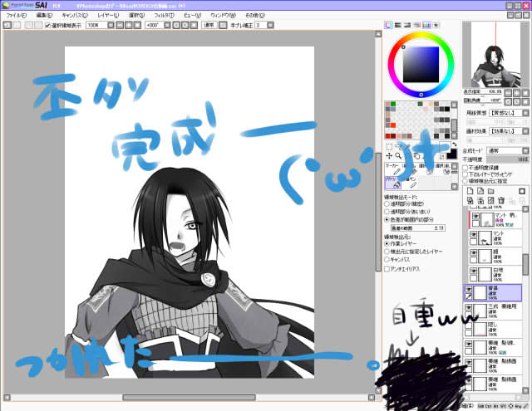Image resolution: width=532 pixels, height=411 pixels.
Task: Select the ペン brush tool
Action: (x=411, y=183)
